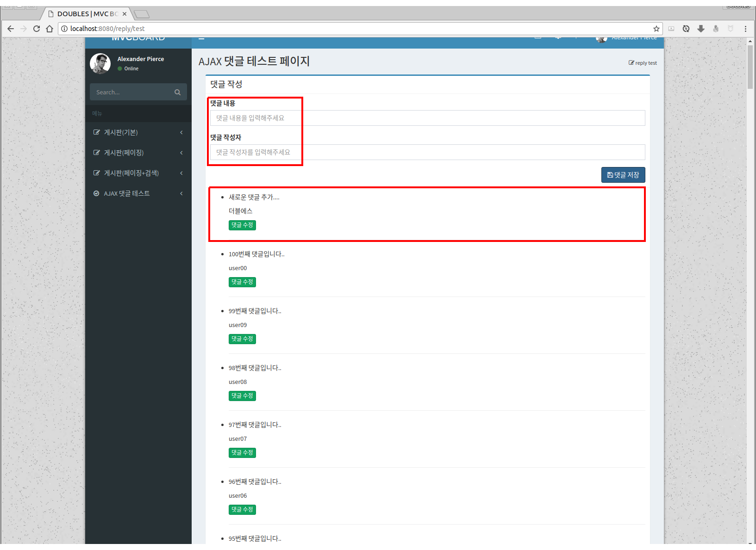Click the author name user07
The width and height of the screenshot is (756, 550).
coord(238,439)
